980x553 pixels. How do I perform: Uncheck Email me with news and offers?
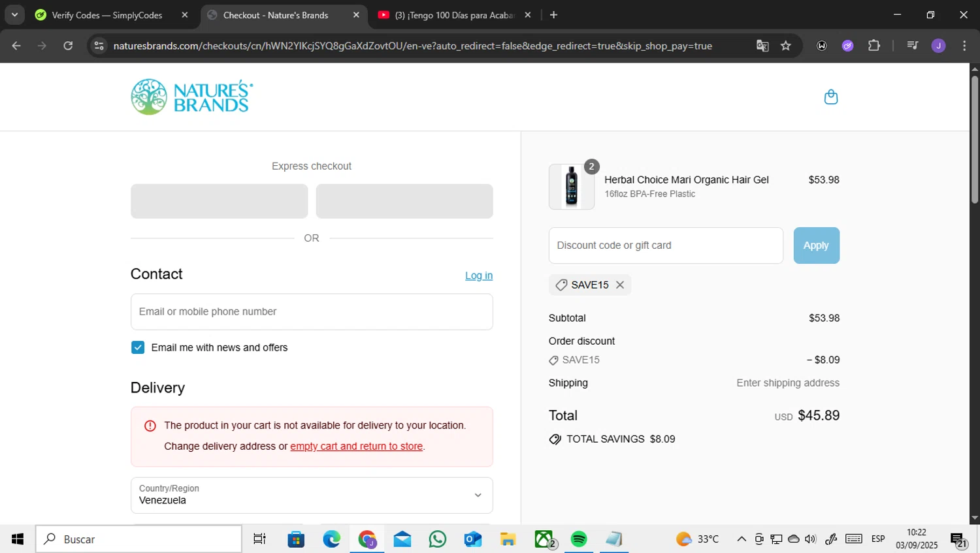tap(137, 347)
